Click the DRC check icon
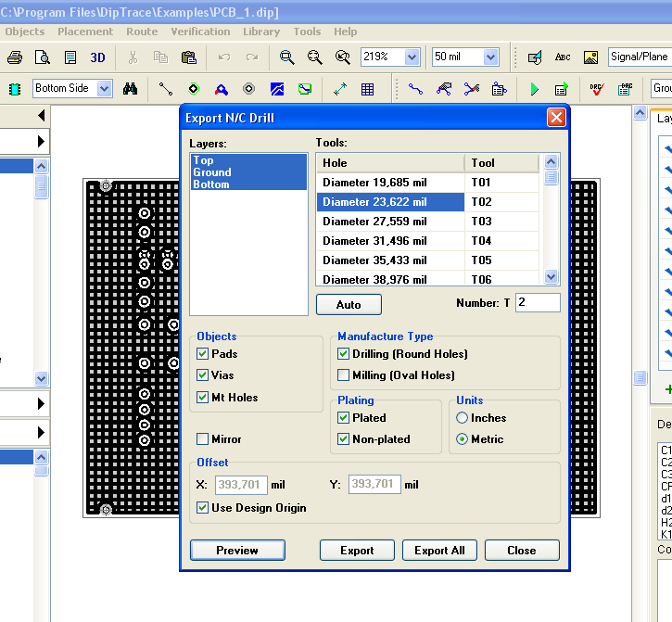The image size is (672, 622). pos(596,89)
